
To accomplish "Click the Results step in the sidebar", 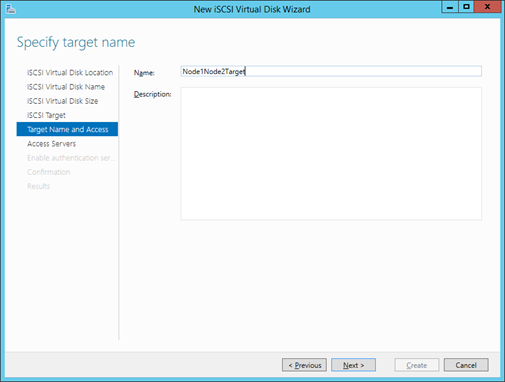I will pos(39,186).
